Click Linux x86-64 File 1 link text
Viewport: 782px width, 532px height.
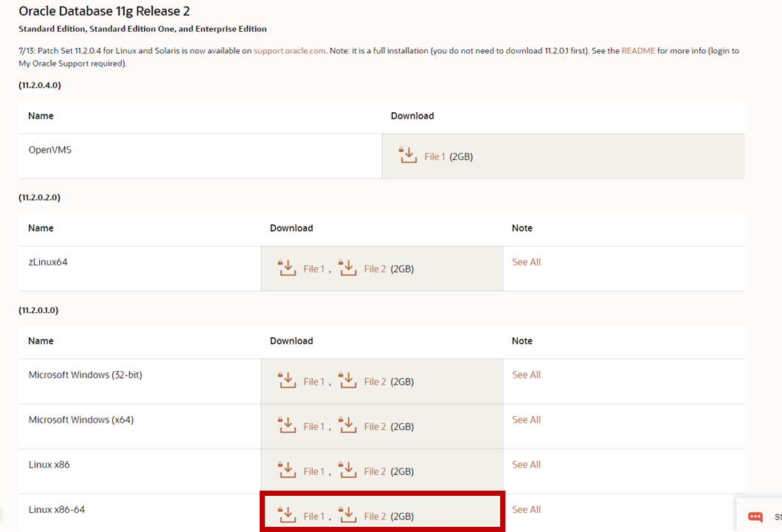tap(314, 517)
